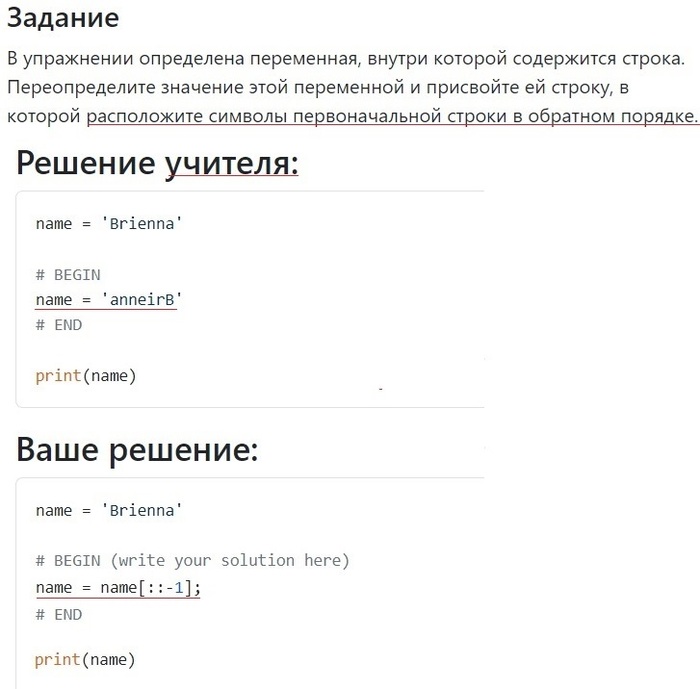Screen dimensions: 700x689
Task: Click print(name) in teacher's solution
Action: [x=85, y=376]
